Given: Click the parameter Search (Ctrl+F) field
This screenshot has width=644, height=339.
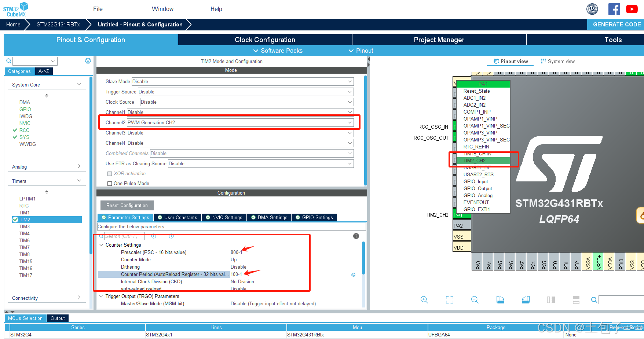Looking at the screenshot, I should tap(124, 236).
